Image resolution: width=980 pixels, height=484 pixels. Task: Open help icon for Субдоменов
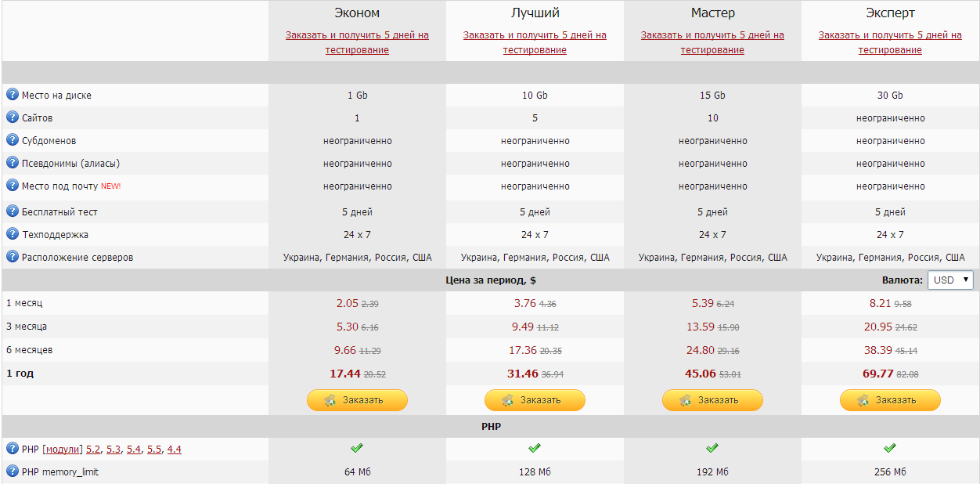coord(13,140)
